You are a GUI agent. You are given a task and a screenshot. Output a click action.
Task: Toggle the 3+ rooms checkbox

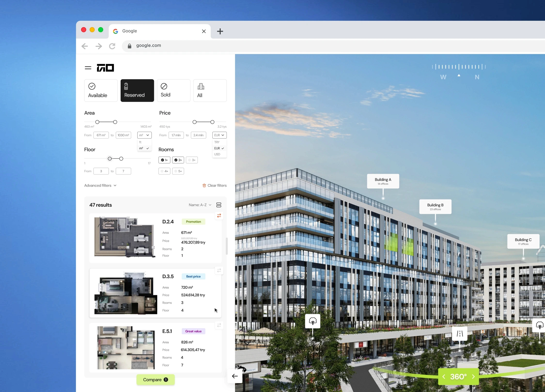[192, 160]
